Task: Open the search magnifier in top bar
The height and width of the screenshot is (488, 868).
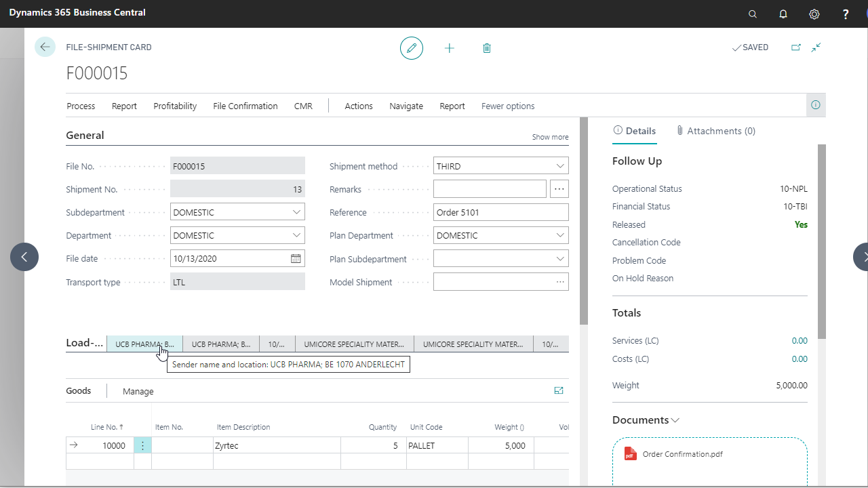Action: click(x=752, y=14)
